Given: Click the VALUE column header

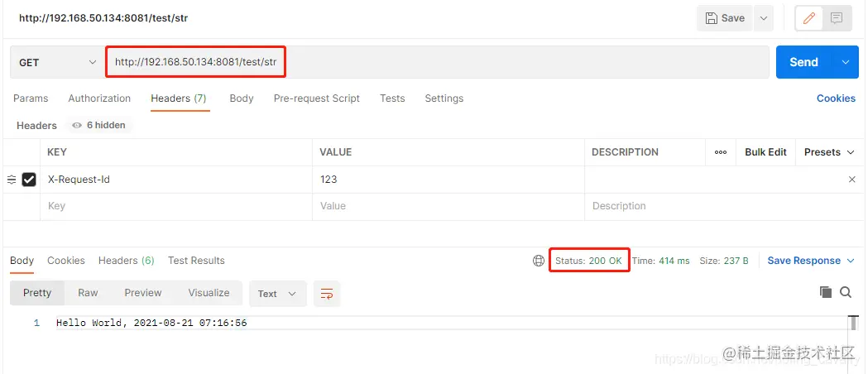Looking at the screenshot, I should 335,152.
